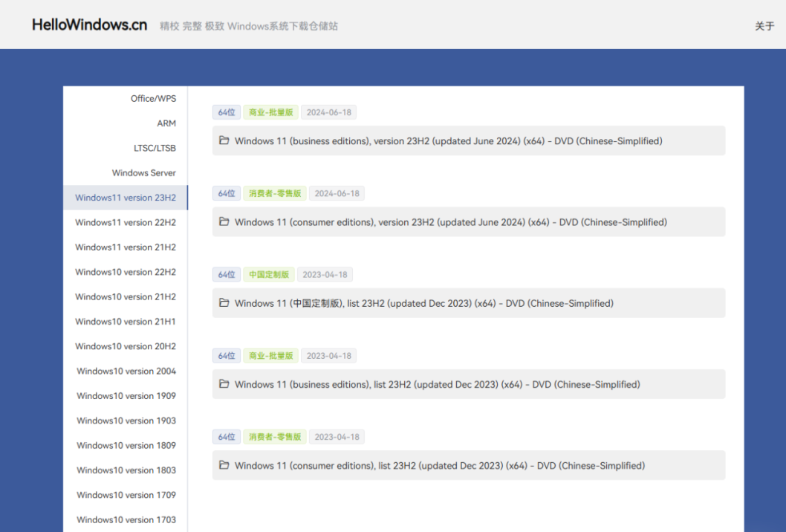The height and width of the screenshot is (532, 786).
Task: Click 64位 tag above consumer Dec 2023 entry
Action: coord(227,437)
